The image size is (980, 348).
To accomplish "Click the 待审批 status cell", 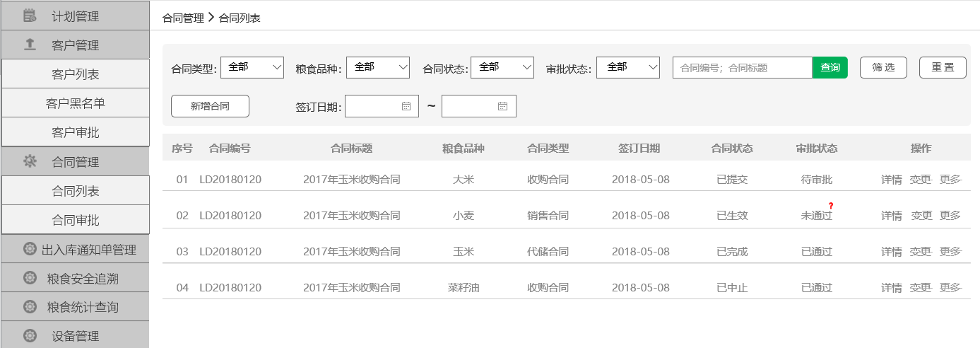I will coord(816,179).
